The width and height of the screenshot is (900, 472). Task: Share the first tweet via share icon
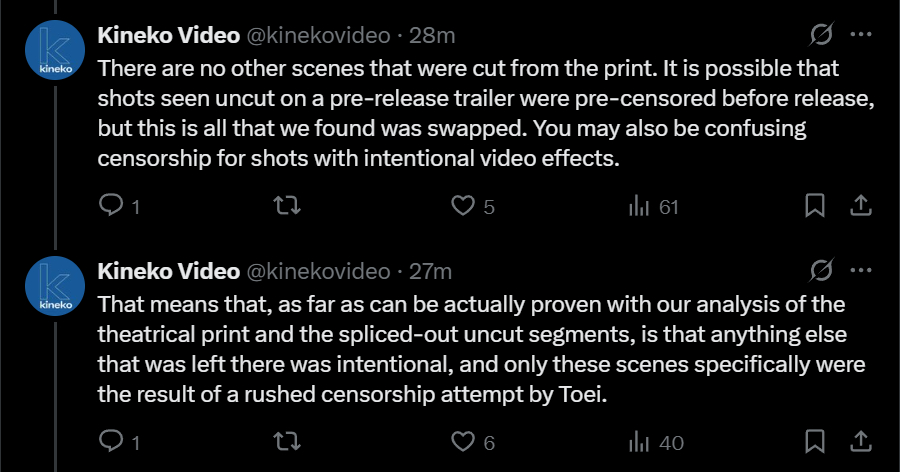[858, 206]
